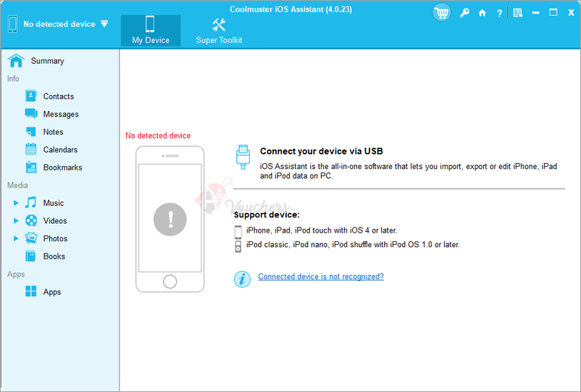Select Apps in the sidebar
The image size is (581, 392).
pyautogui.click(x=51, y=292)
